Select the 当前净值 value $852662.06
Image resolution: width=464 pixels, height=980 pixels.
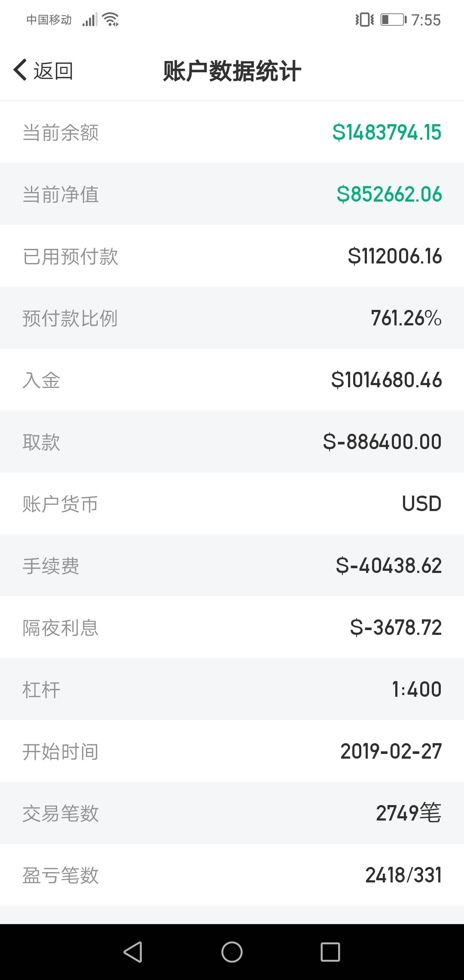tap(389, 194)
